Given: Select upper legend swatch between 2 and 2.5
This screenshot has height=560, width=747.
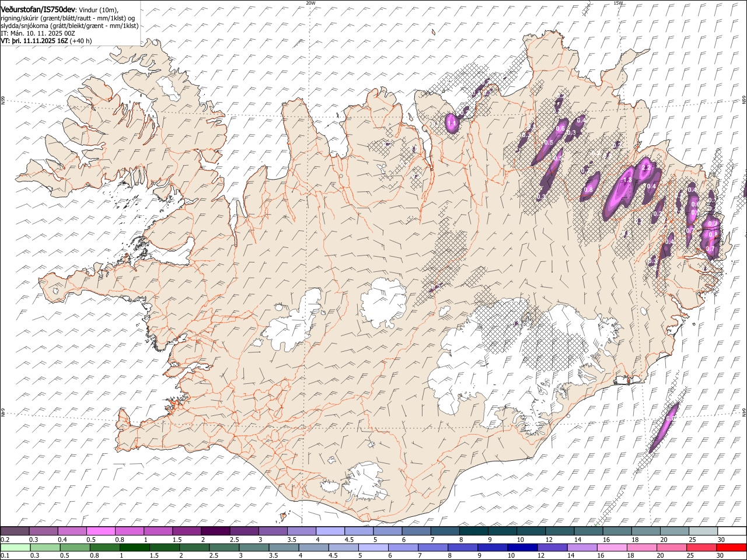Looking at the screenshot, I should 215,531.
